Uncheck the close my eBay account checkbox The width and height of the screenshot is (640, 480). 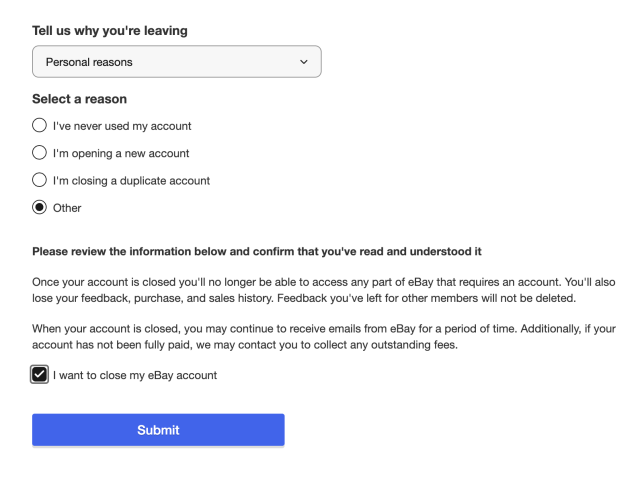click(40, 374)
